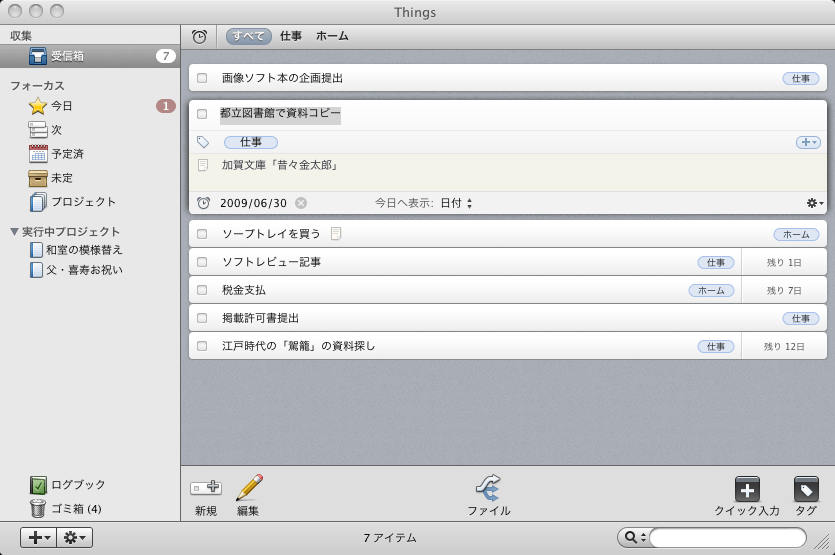Screen dimensions: 835x555
Task: Check off 掲載許可書提出
Action: (x=202, y=318)
